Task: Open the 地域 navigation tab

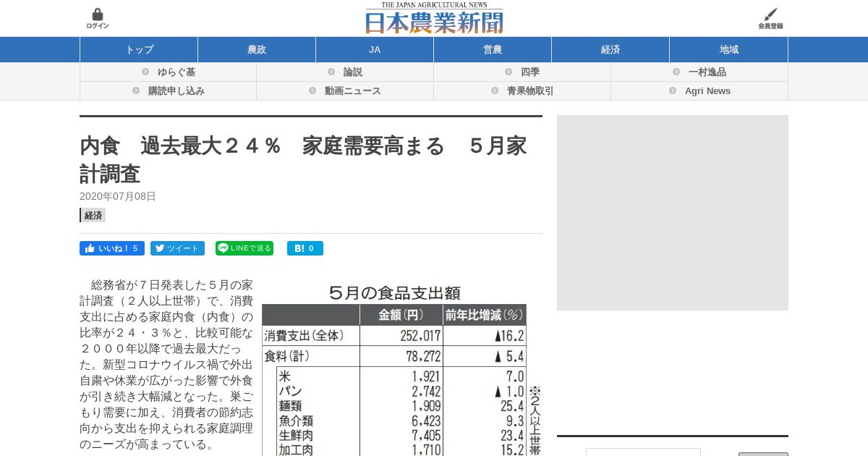Action: tap(729, 49)
